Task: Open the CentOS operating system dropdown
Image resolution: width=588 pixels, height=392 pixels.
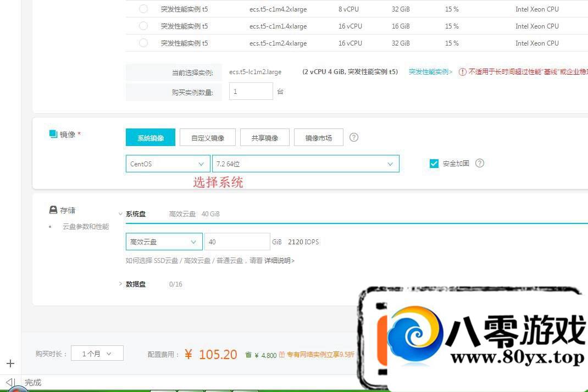Action: pyautogui.click(x=168, y=164)
